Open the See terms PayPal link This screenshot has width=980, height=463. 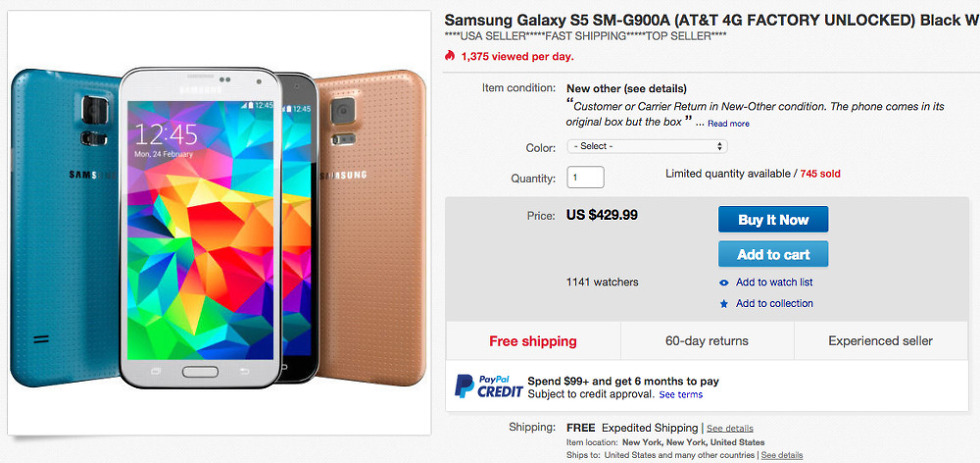(x=680, y=395)
